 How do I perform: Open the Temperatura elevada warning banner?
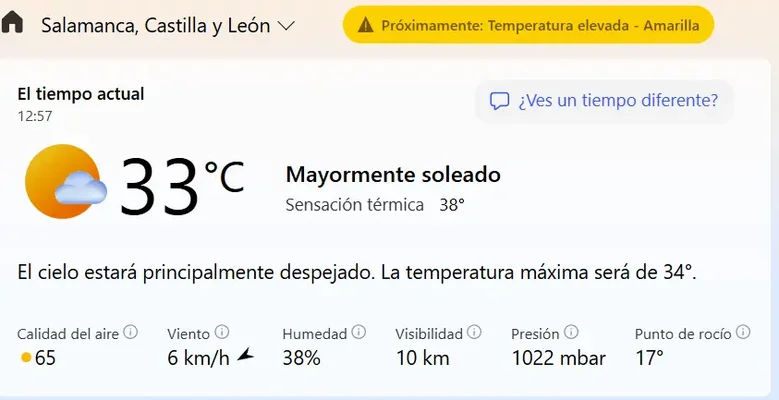(528, 26)
